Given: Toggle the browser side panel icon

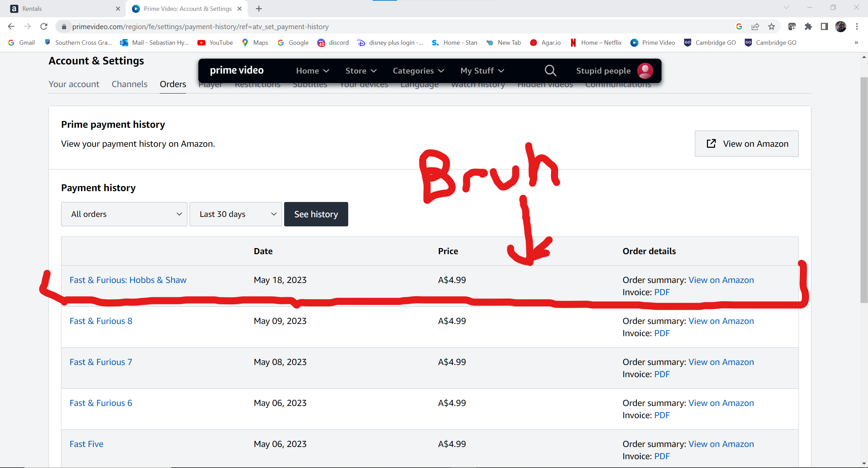Looking at the screenshot, I should pyautogui.click(x=824, y=26).
